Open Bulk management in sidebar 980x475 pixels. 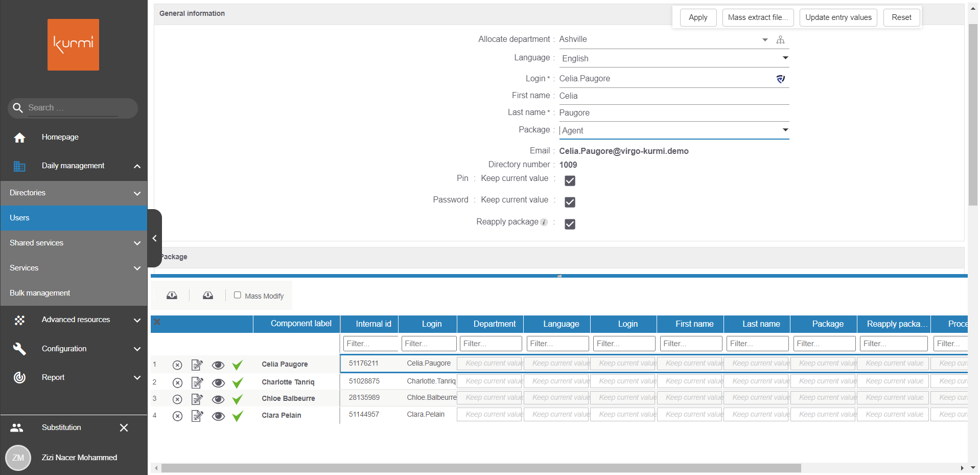coord(74,293)
